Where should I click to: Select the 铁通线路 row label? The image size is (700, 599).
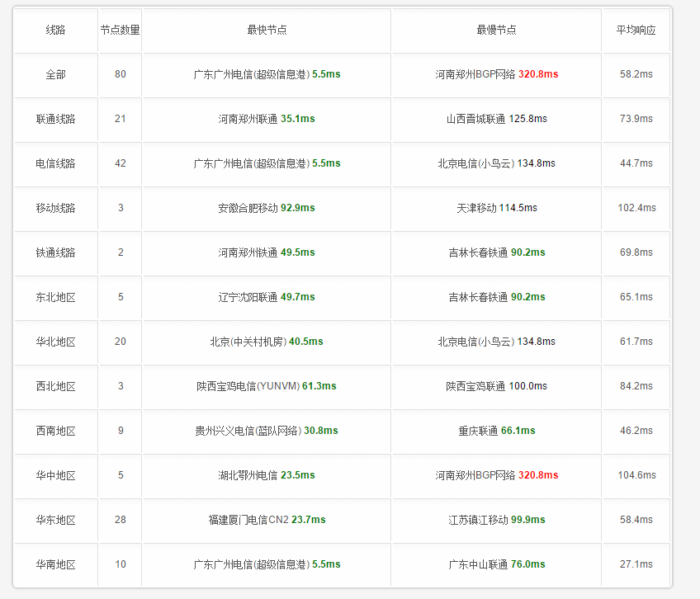tap(56, 252)
